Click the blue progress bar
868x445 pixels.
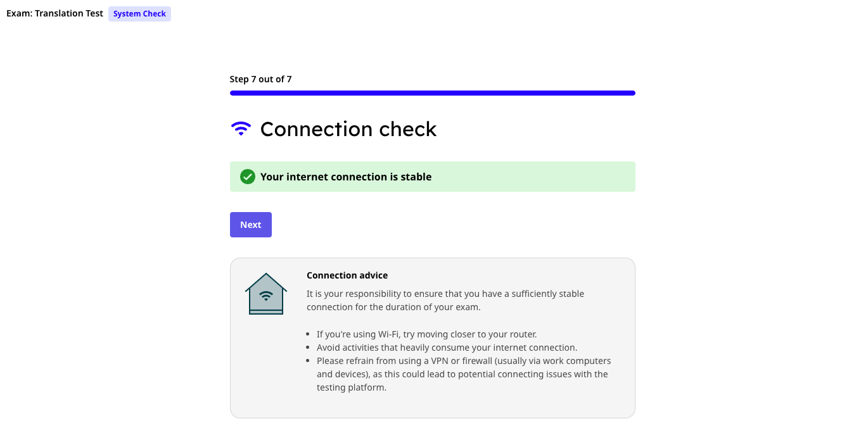[x=433, y=93]
